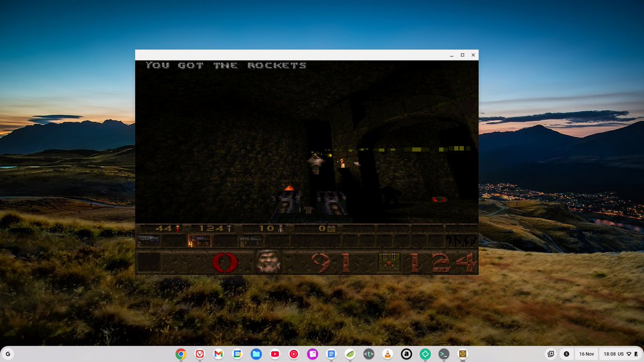The height and width of the screenshot is (362, 644).
Task: Open the Files app from the shelf
Action: (x=257, y=353)
